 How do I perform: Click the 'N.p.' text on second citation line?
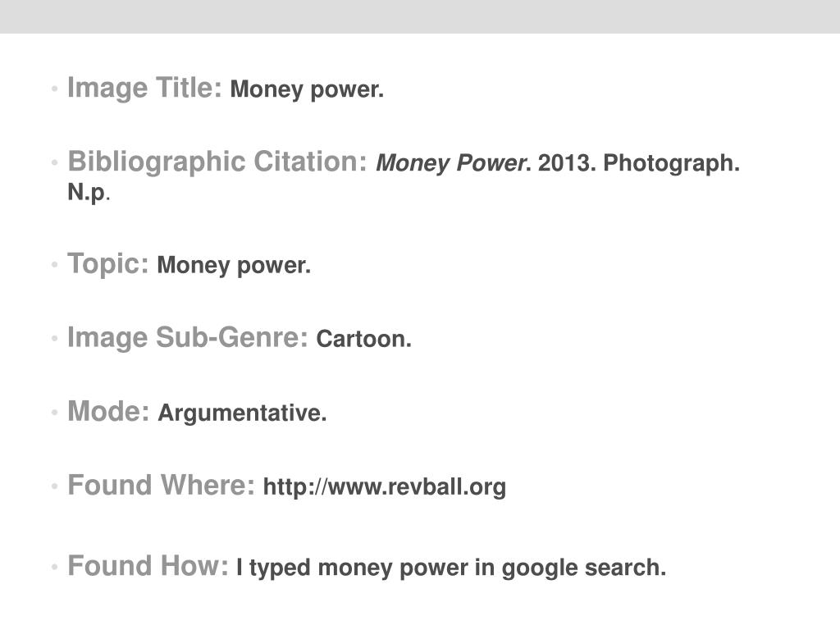tap(89, 192)
